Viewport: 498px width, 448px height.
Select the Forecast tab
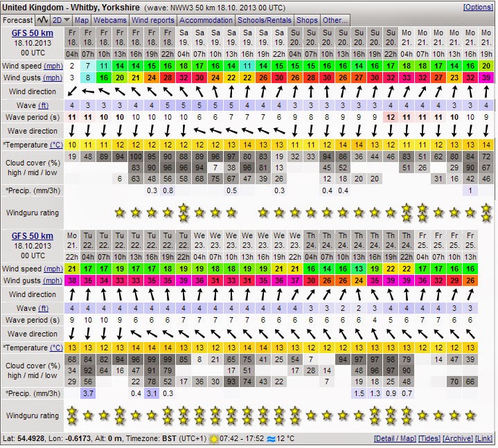coord(17,20)
